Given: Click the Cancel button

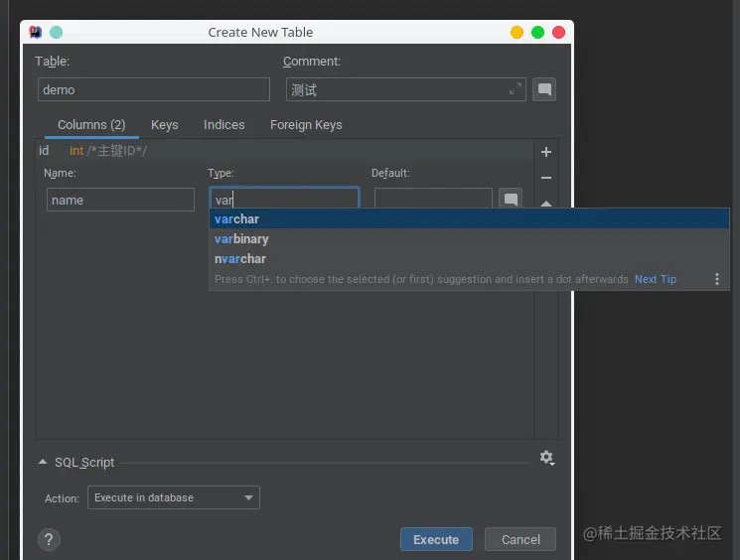Looking at the screenshot, I should pyautogui.click(x=520, y=539).
